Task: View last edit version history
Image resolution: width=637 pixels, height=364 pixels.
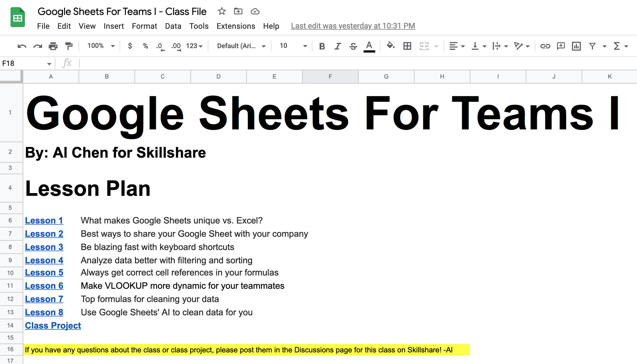Action: (x=353, y=26)
